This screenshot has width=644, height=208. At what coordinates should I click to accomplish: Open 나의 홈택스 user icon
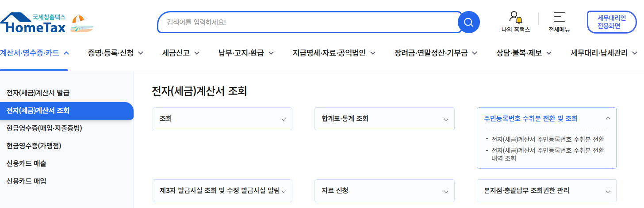(x=515, y=18)
